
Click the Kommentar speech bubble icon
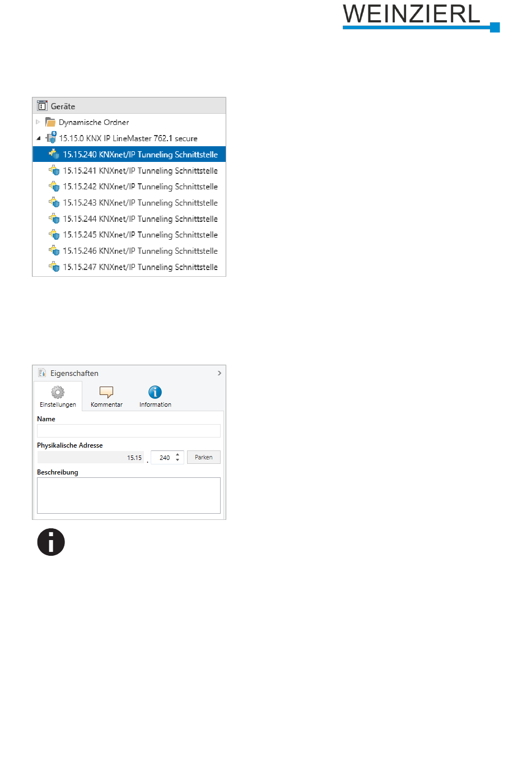106,392
